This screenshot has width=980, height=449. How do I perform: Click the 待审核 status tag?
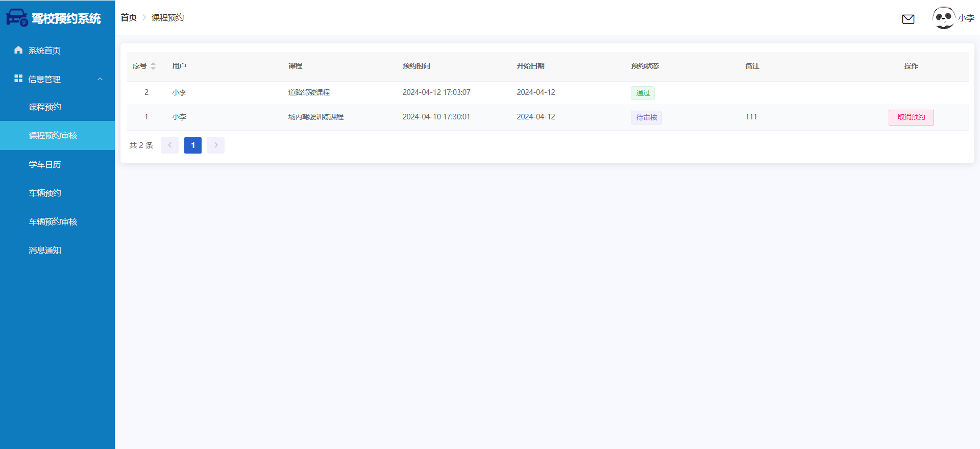646,117
